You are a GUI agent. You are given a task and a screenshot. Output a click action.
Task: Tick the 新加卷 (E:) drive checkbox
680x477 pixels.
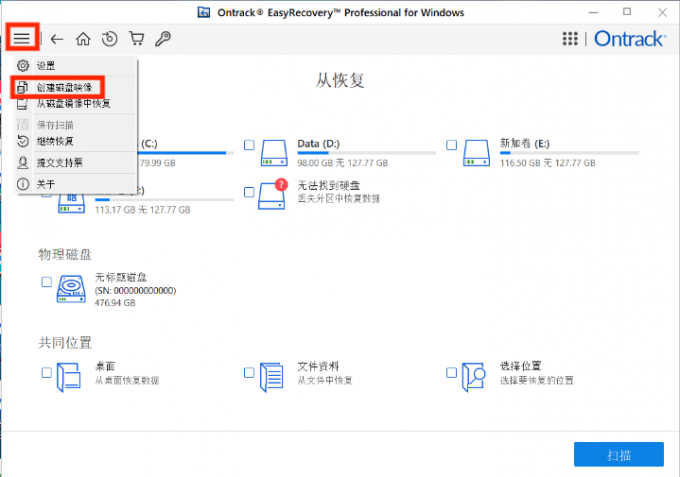pyautogui.click(x=451, y=145)
